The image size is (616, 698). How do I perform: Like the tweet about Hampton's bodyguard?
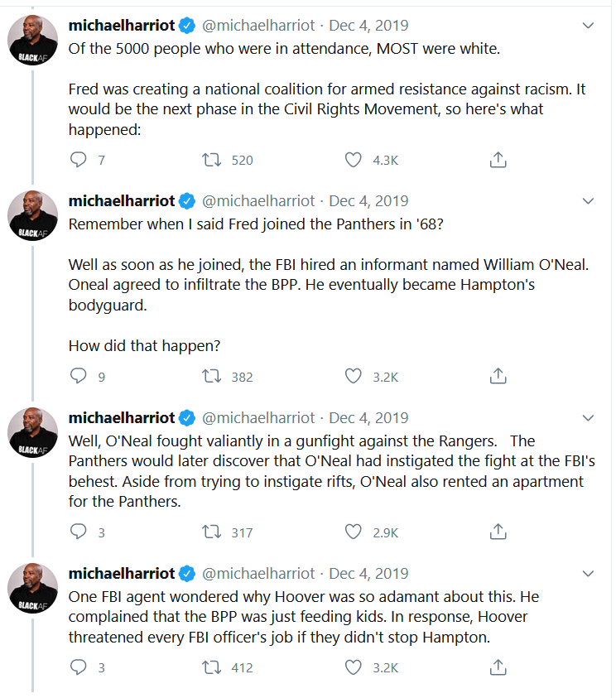click(354, 377)
